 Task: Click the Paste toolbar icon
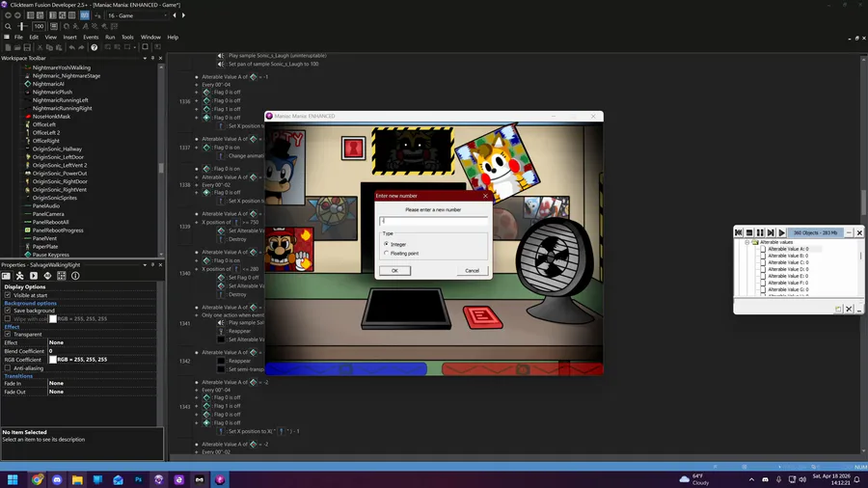coord(59,47)
